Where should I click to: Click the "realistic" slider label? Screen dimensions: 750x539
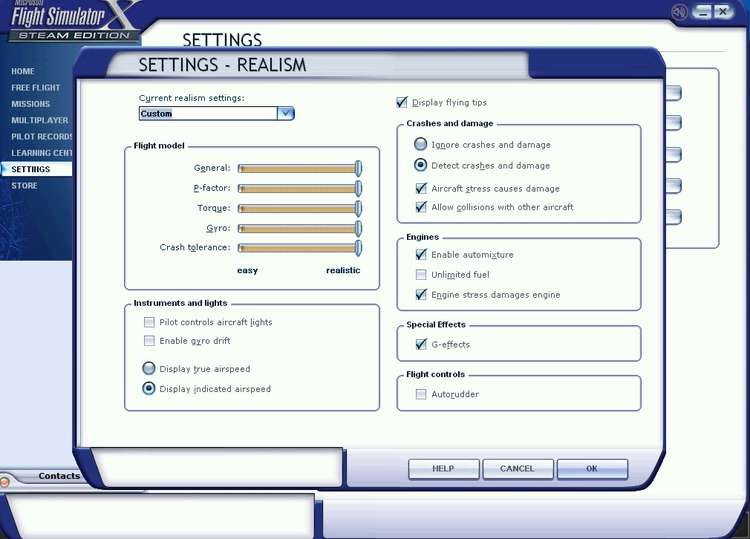(x=343, y=270)
